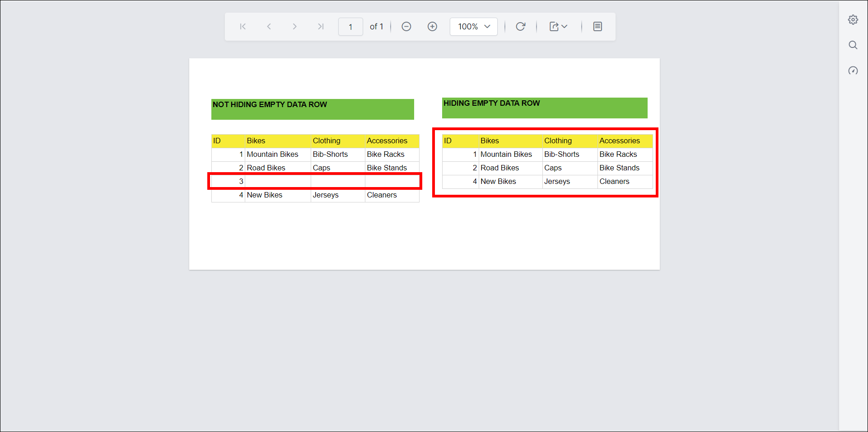
Task: Click the page number input field
Action: pos(350,27)
